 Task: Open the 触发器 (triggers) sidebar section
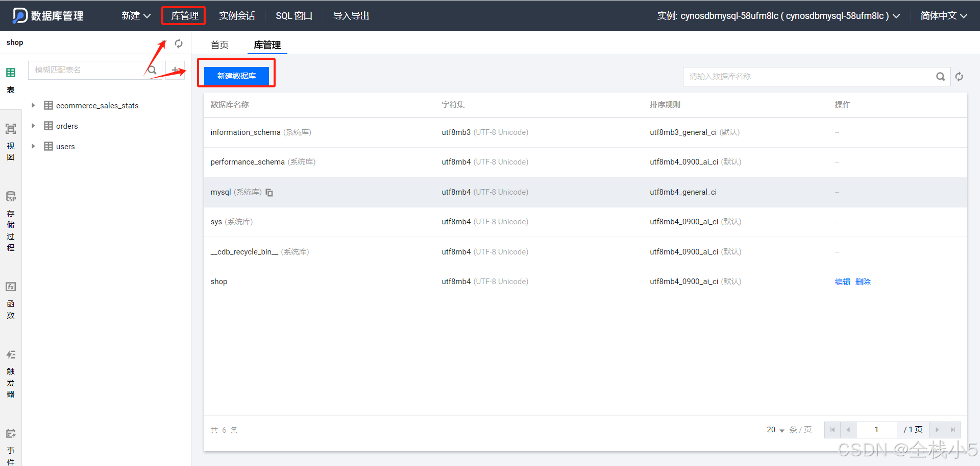(x=11, y=374)
